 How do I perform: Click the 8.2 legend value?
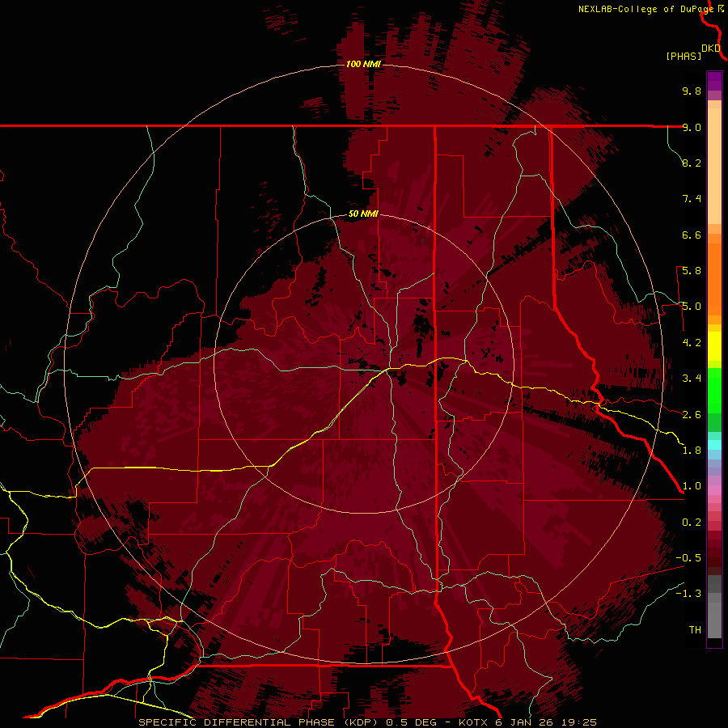(692, 163)
